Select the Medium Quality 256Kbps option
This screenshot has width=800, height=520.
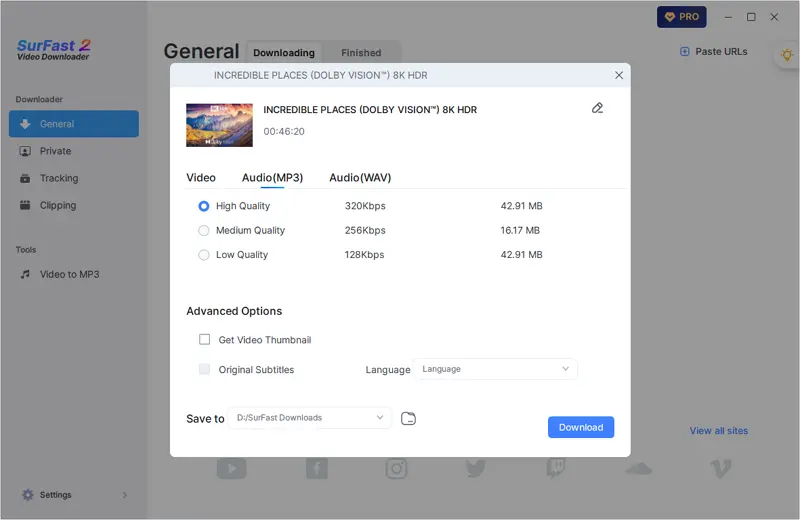click(x=204, y=230)
